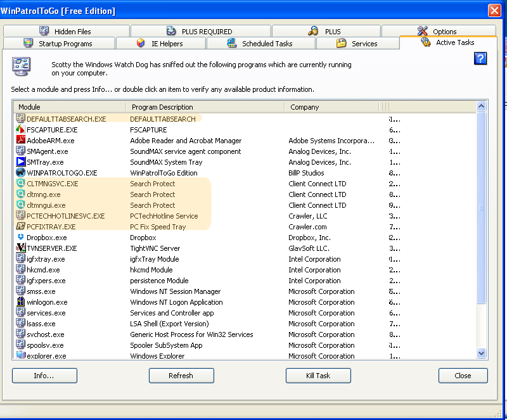Click the AdobeARM.exe PDF icon
Viewport: 507px width, 420px height.
click(21, 141)
